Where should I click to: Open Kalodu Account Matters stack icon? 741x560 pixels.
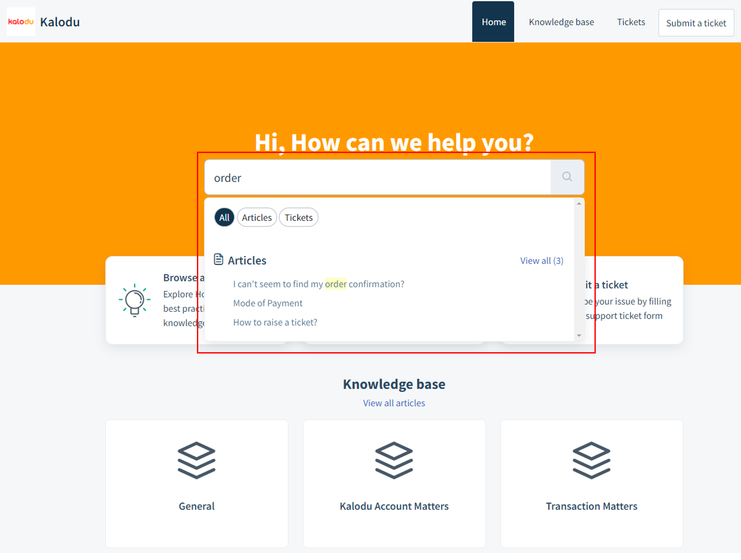coord(394,460)
